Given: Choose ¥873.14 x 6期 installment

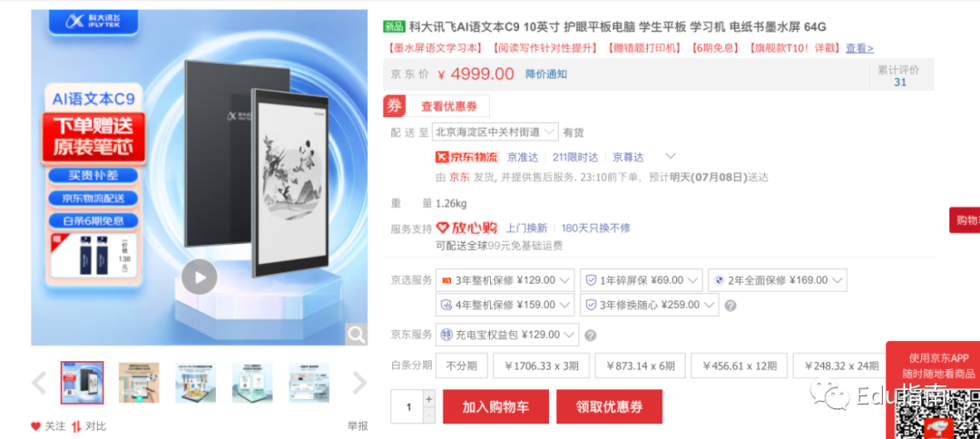Looking at the screenshot, I should pyautogui.click(x=640, y=366).
